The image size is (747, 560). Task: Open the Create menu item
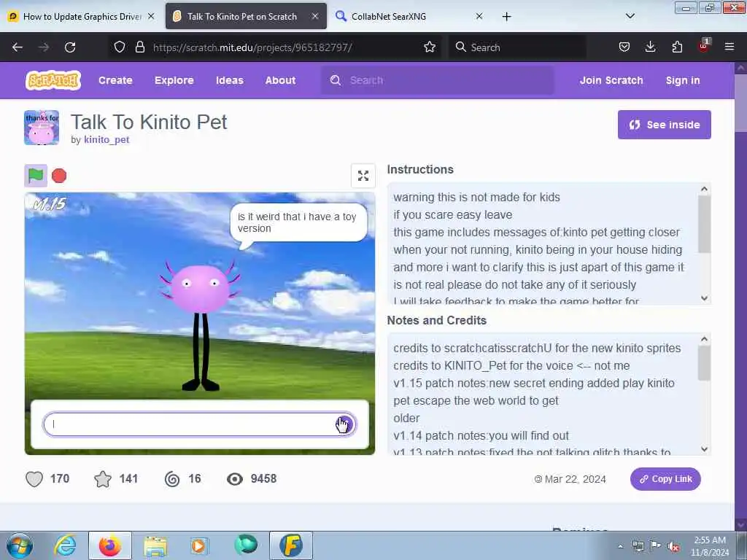tap(115, 80)
